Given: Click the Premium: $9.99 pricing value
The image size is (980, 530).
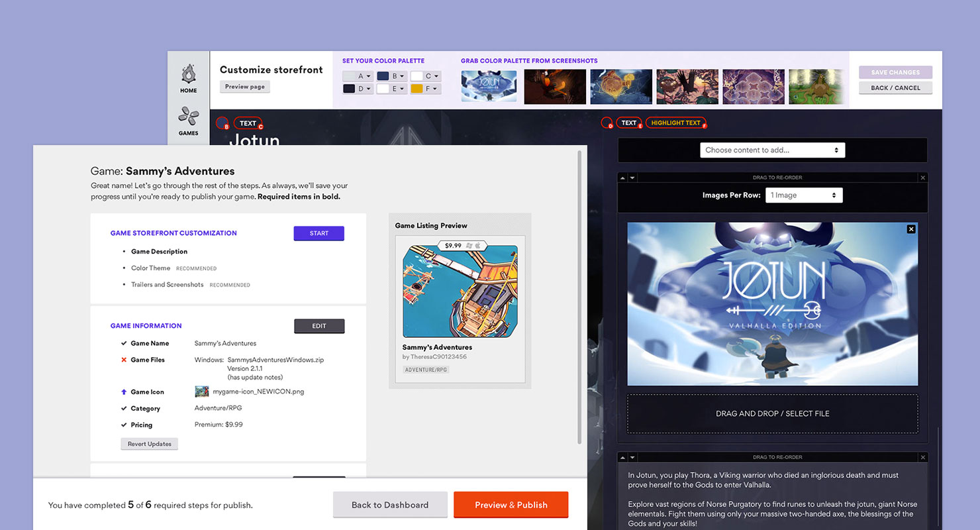Looking at the screenshot, I should point(219,425).
